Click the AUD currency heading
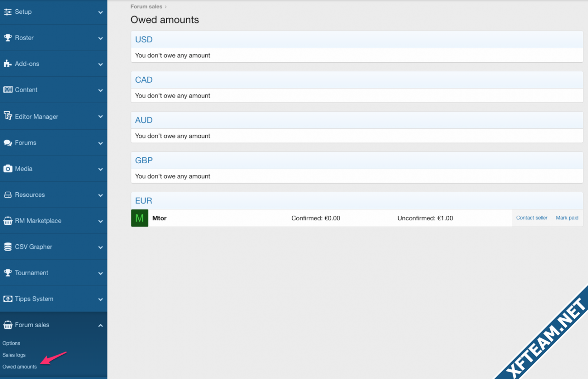The width and height of the screenshot is (588, 379). (144, 121)
